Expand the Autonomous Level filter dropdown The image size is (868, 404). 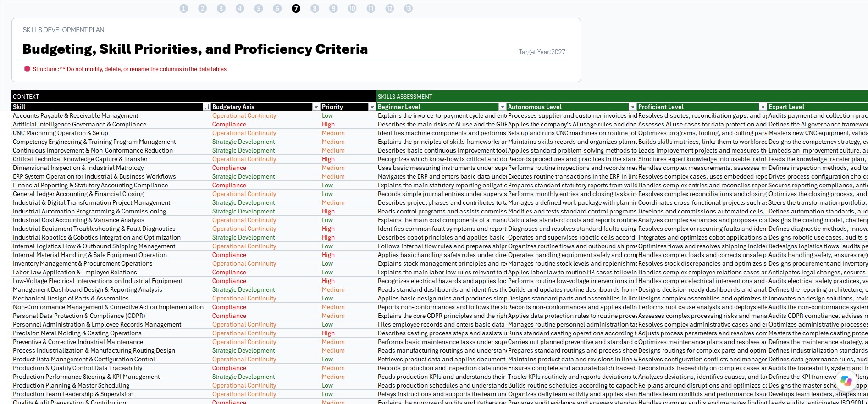click(633, 107)
